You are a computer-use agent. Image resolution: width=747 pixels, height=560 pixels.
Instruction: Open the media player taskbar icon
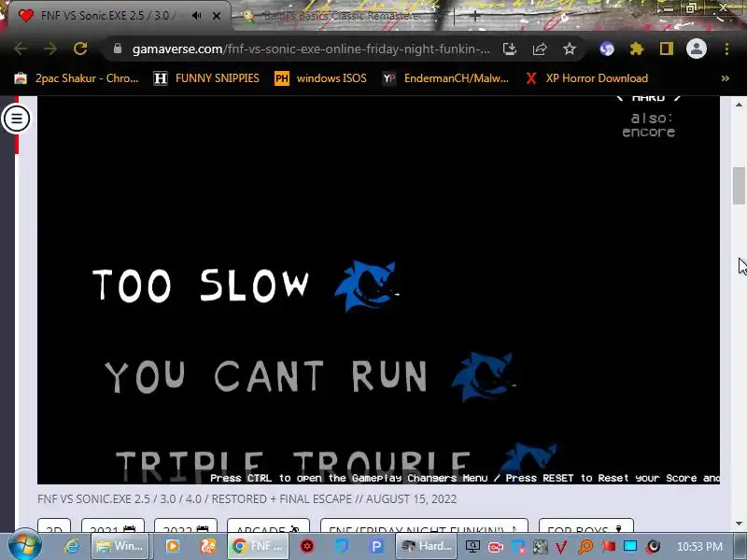click(x=173, y=546)
